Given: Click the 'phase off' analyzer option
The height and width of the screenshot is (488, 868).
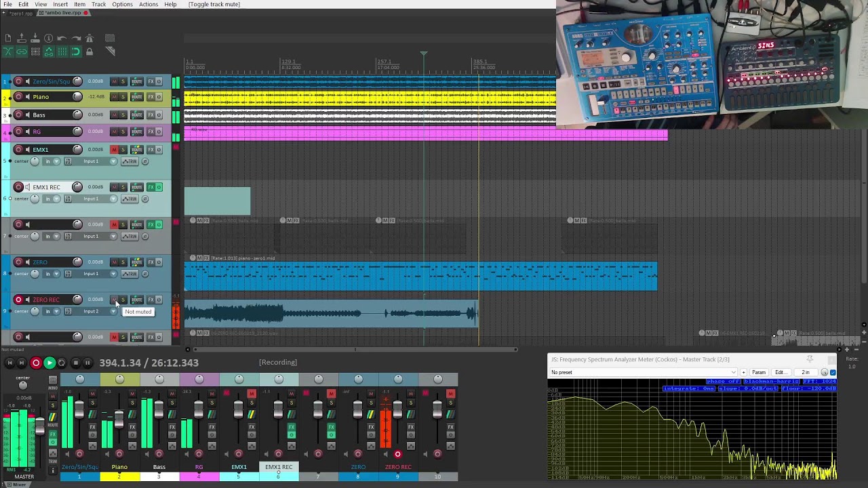Looking at the screenshot, I should click(x=722, y=382).
